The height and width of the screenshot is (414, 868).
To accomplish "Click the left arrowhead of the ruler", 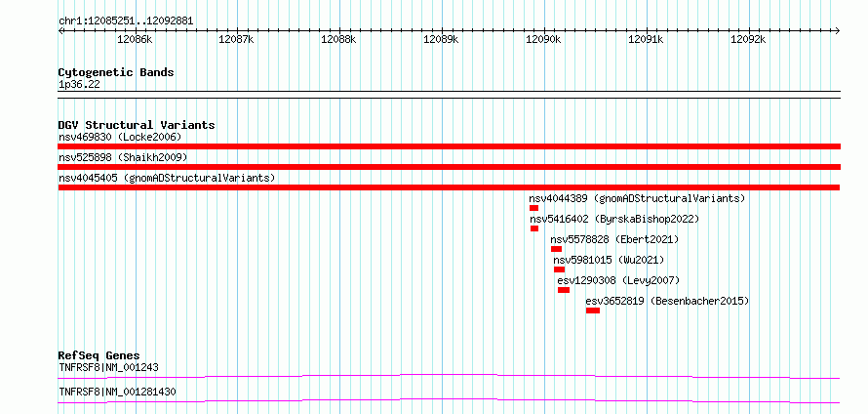I will click(x=60, y=30).
